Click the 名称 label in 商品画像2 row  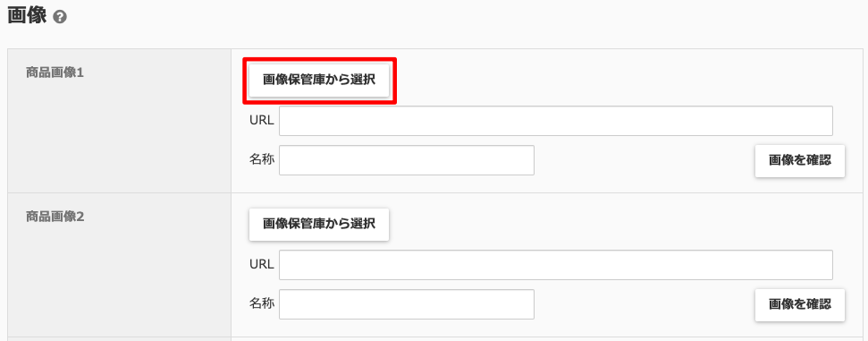pyautogui.click(x=261, y=303)
